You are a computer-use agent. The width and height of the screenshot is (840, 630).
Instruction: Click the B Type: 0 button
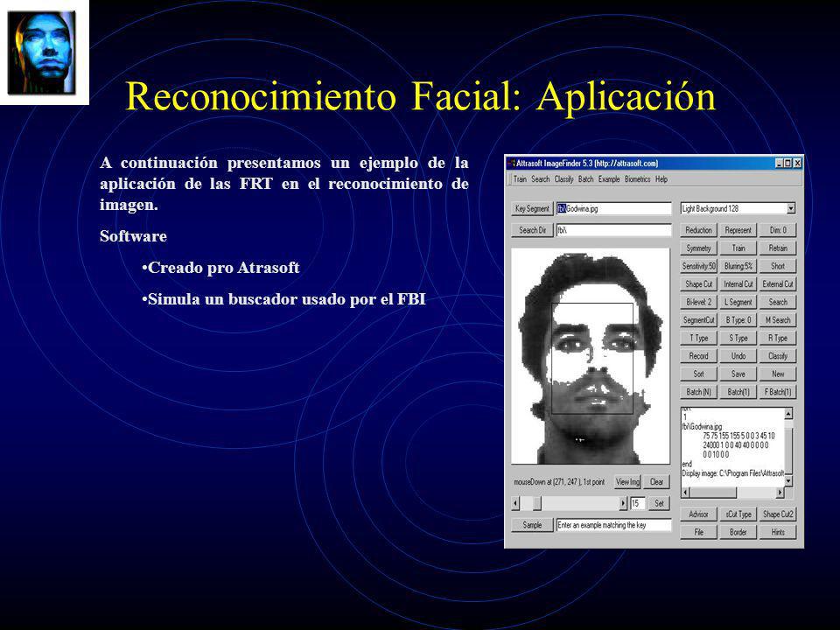point(738,320)
